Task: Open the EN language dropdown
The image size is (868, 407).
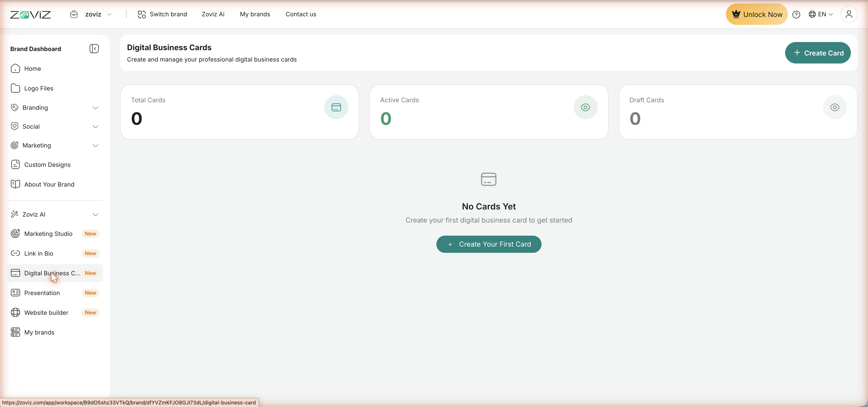Action: pos(821,14)
